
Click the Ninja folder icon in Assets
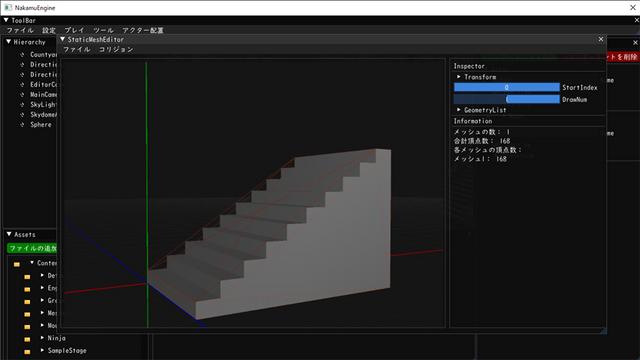[x=27, y=339]
